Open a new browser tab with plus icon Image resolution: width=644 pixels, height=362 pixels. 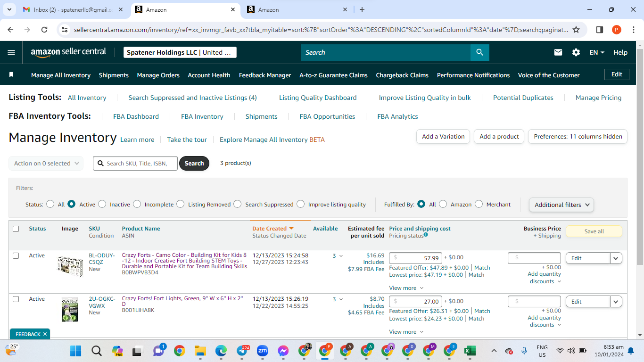point(362,9)
